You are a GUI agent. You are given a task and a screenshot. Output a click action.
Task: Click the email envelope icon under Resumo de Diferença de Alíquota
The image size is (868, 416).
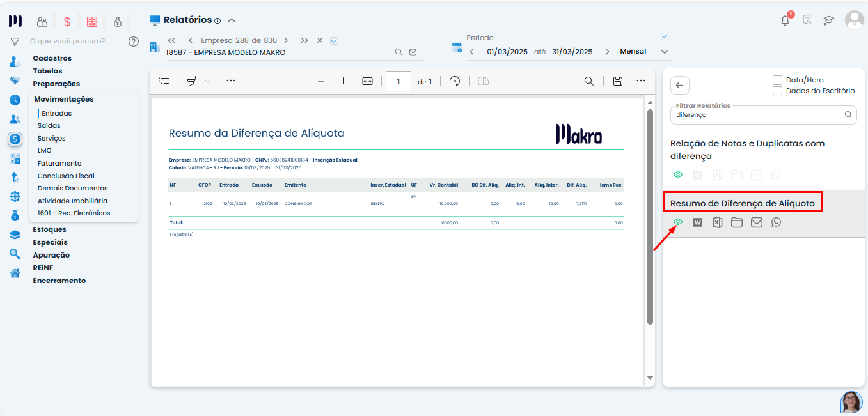(x=757, y=222)
